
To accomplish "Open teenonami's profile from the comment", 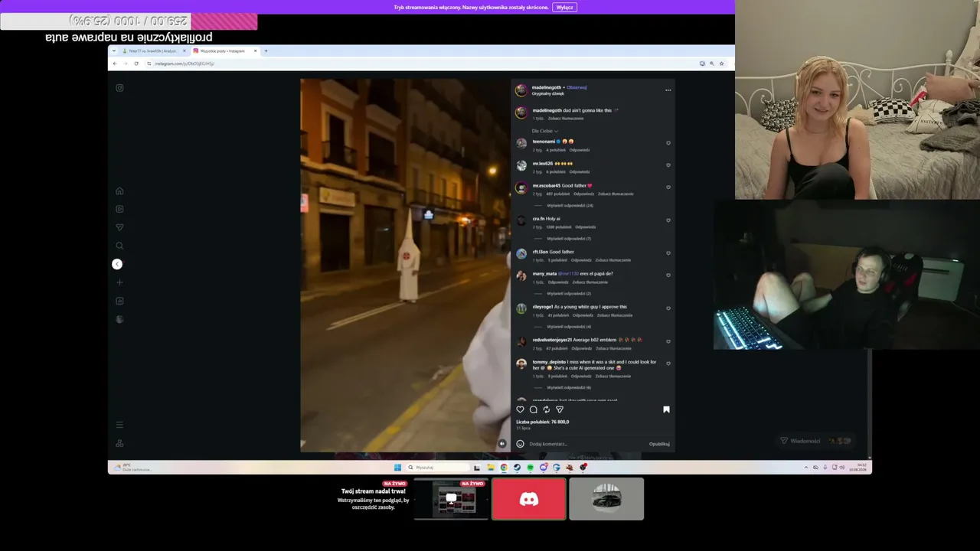I will pos(544,142).
